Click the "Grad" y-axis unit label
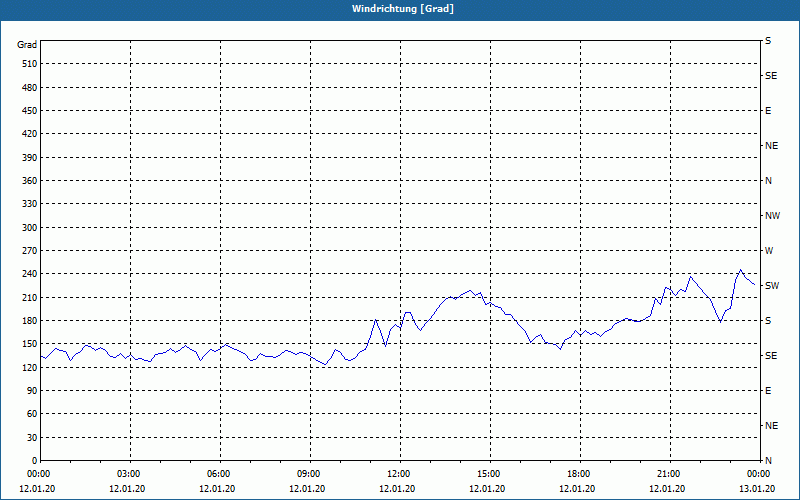800x500 pixels. coord(27,45)
